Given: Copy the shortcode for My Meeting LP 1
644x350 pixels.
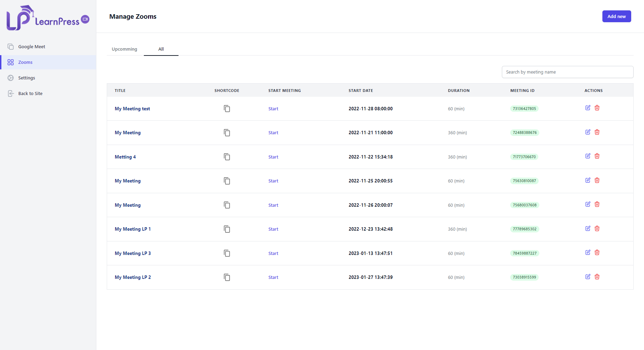Looking at the screenshot, I should (x=227, y=229).
